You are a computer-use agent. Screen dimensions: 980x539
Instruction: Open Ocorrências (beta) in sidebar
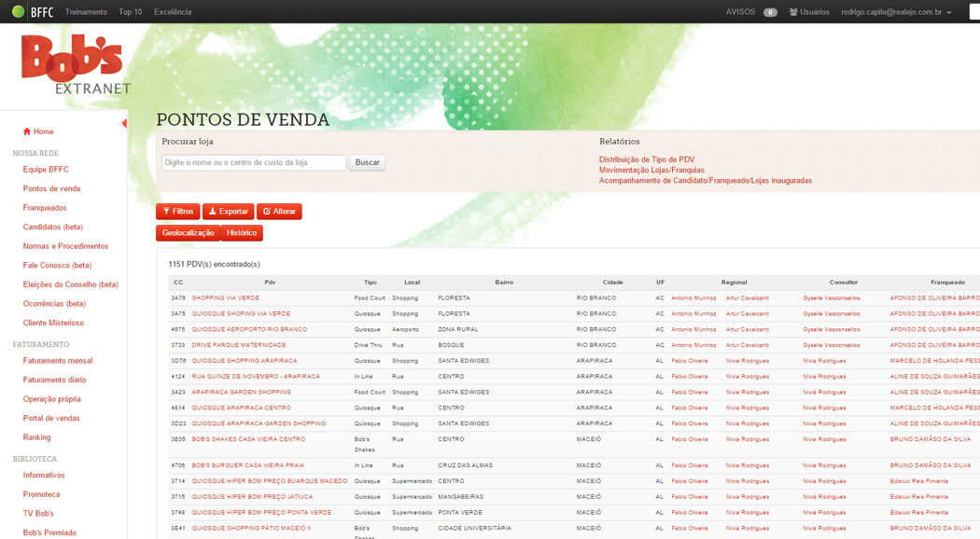[54, 304]
